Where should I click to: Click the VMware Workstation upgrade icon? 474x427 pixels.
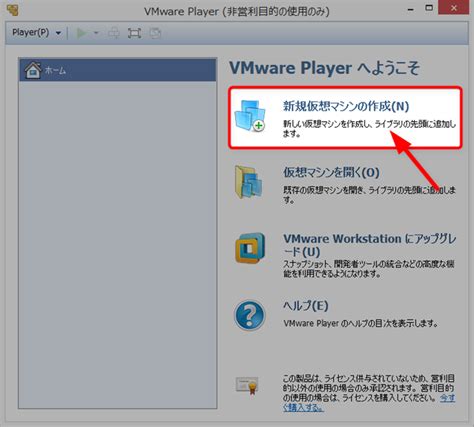(x=250, y=248)
